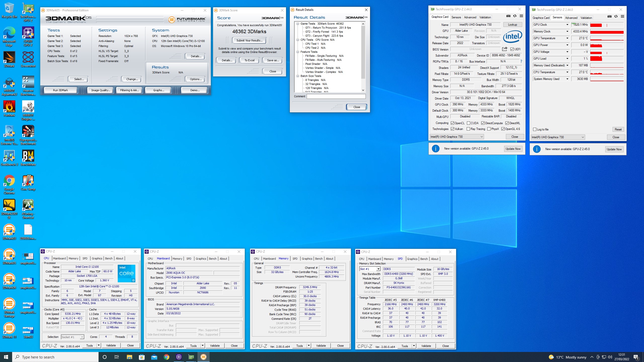Open System Memory Used sensor dropdown

tap(567, 79)
